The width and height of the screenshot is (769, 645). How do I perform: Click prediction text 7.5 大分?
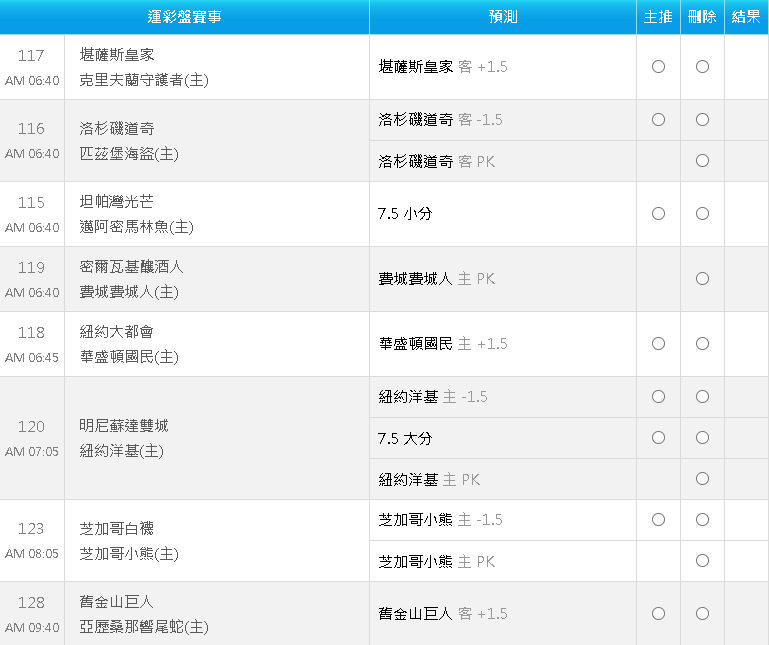tap(405, 438)
